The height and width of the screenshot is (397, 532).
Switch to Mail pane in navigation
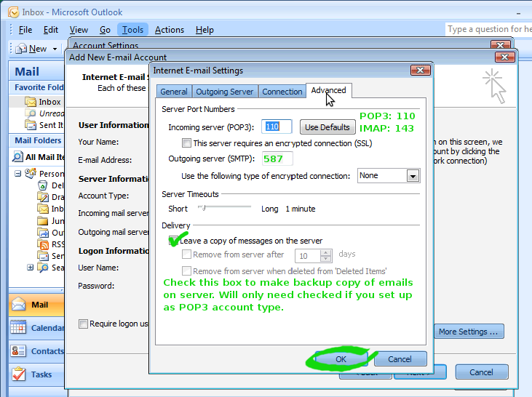coord(36,305)
